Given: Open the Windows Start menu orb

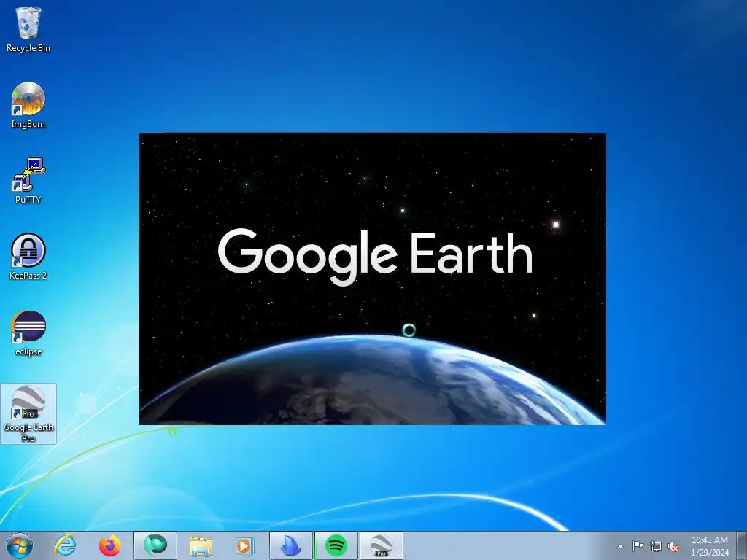Looking at the screenshot, I should [x=20, y=545].
